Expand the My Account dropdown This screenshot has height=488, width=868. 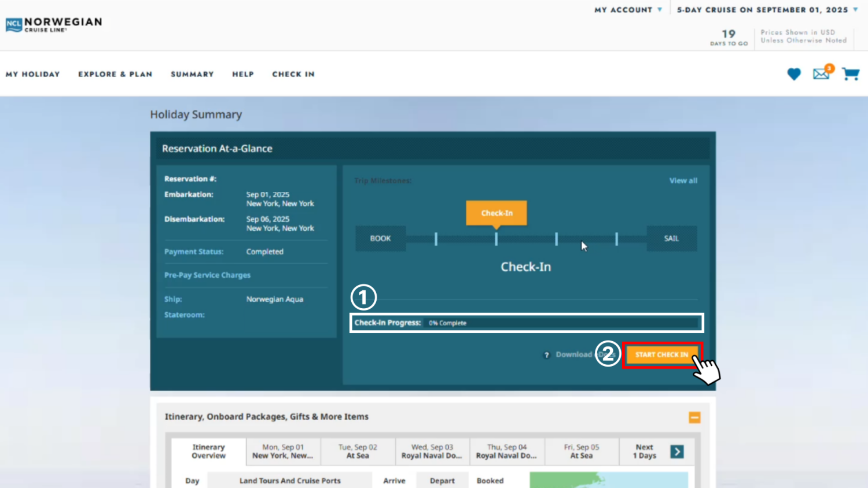point(628,10)
